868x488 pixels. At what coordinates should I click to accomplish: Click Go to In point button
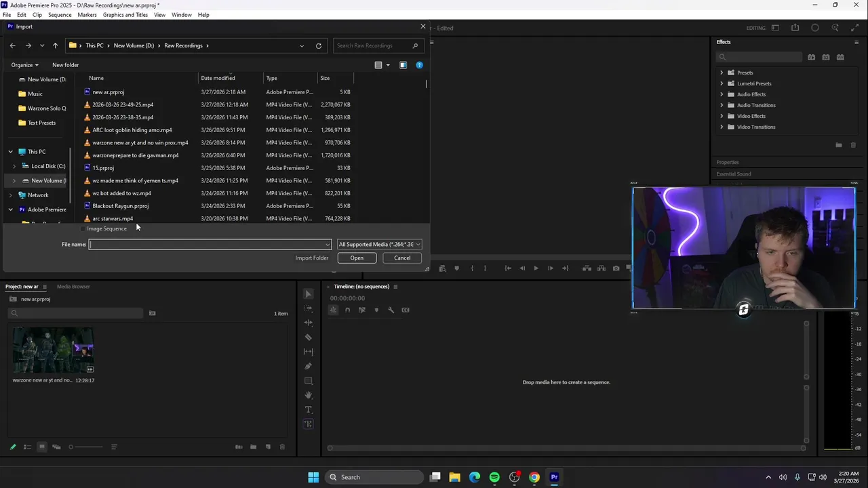tap(508, 268)
